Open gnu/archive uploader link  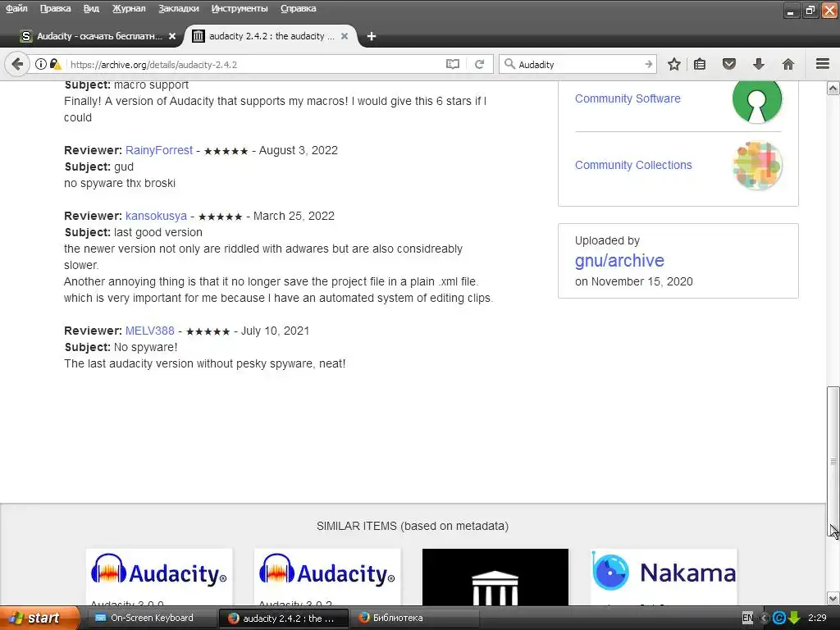619,260
